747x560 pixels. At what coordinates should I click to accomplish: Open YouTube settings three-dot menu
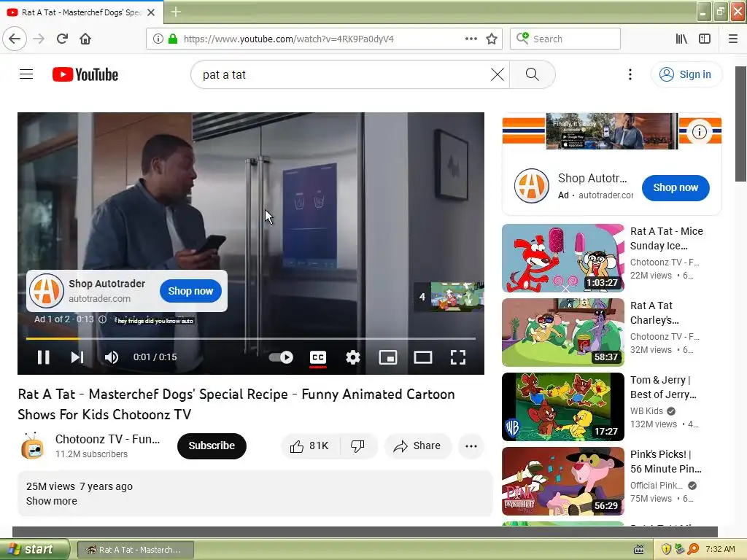click(x=630, y=74)
